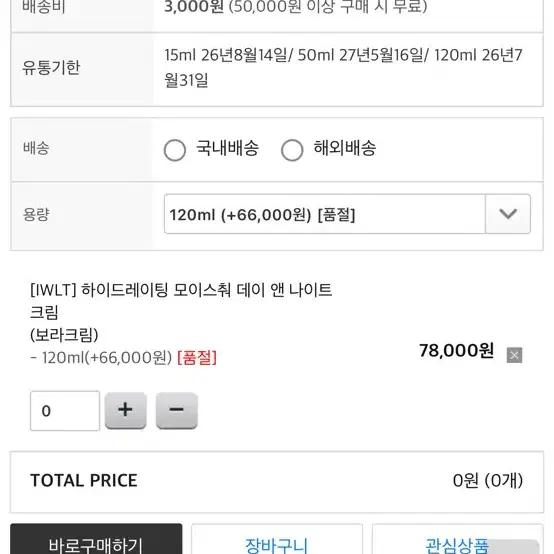The image size is (554, 554).
Task: Click the 유통기한 expiration date details
Action: coord(343,68)
